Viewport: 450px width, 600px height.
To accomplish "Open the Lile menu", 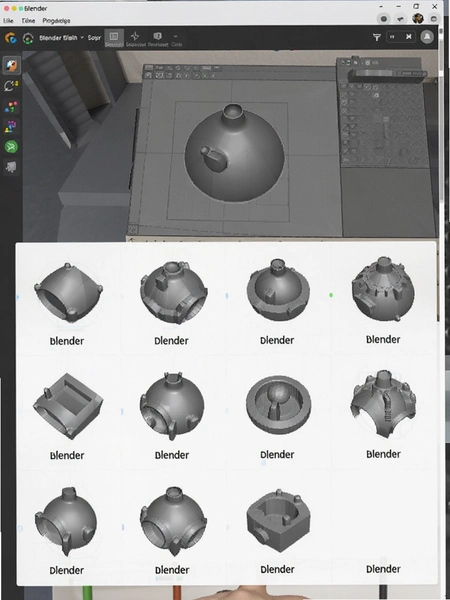I will coord(8,21).
